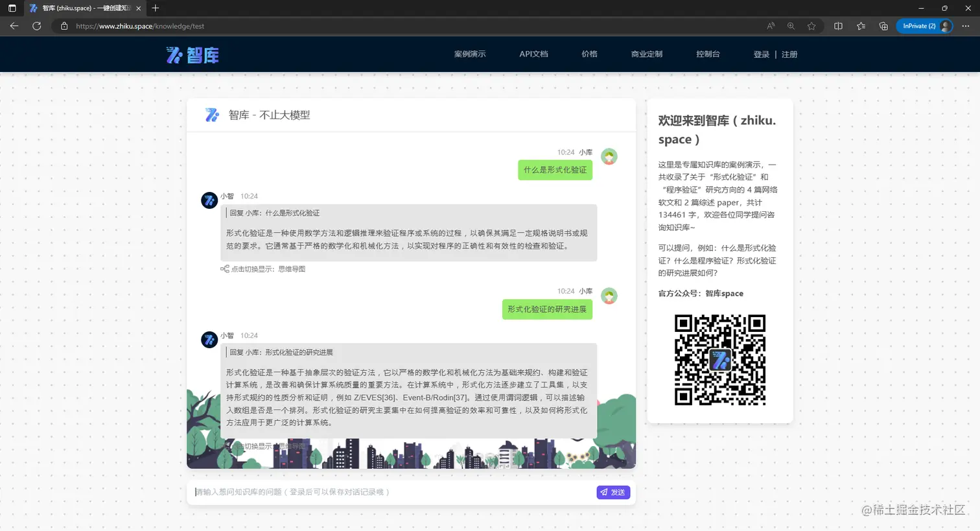980x531 pixels.
Task: Open browser collections icon
Action: point(883,26)
